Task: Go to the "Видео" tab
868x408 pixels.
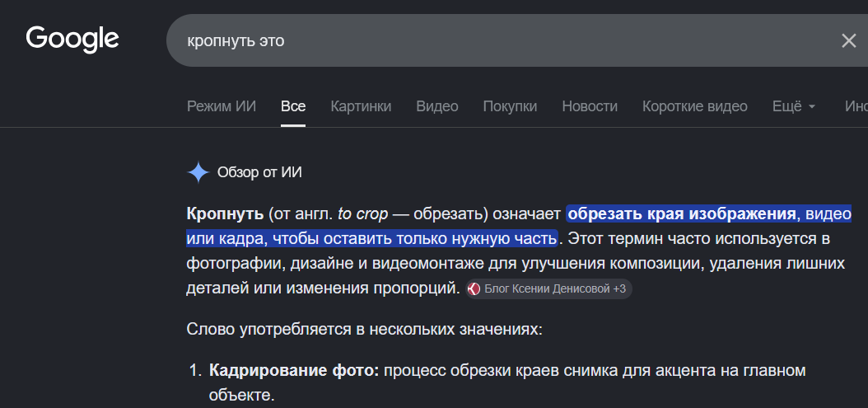Action: 437,106
